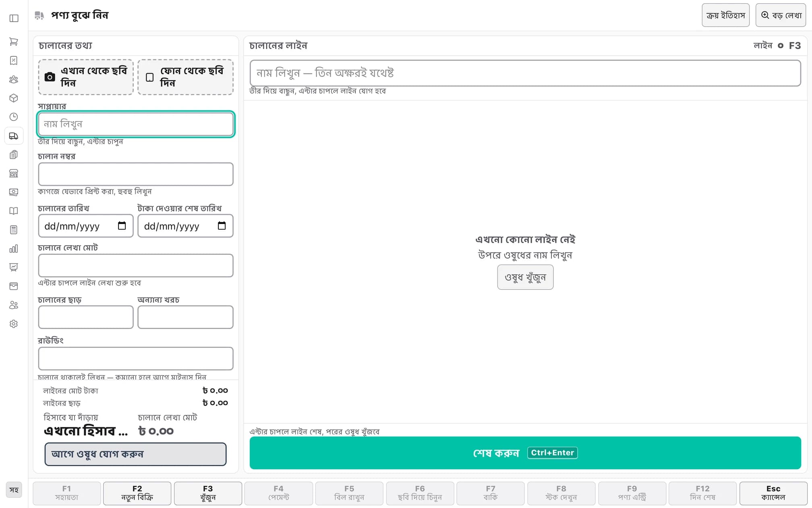Open the open-book ledger icon
The height and width of the screenshot is (508, 812).
[14, 211]
